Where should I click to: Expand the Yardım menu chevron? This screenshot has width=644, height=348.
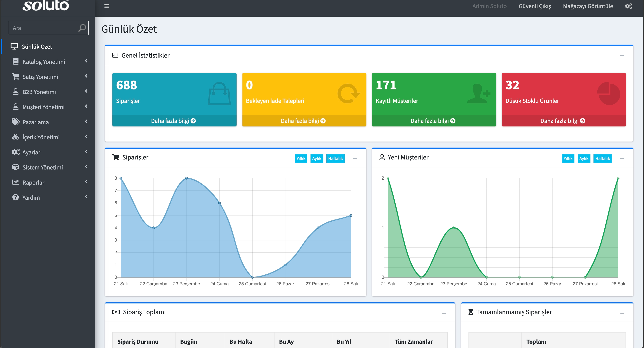tap(86, 197)
